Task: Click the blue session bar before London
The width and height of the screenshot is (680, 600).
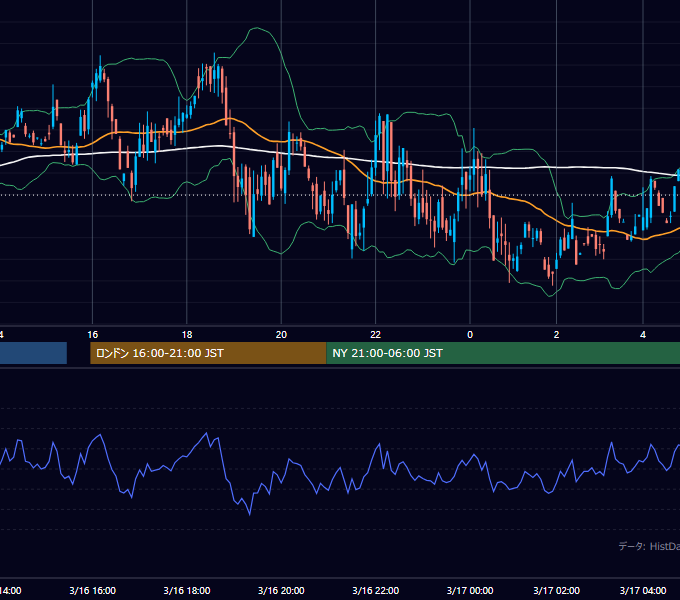Action: [x=33, y=353]
